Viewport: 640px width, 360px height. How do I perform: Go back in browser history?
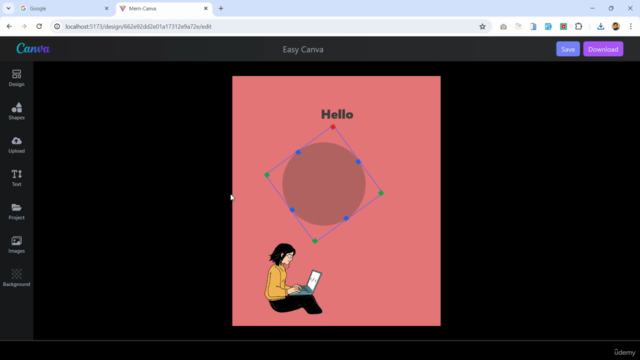click(x=9, y=26)
